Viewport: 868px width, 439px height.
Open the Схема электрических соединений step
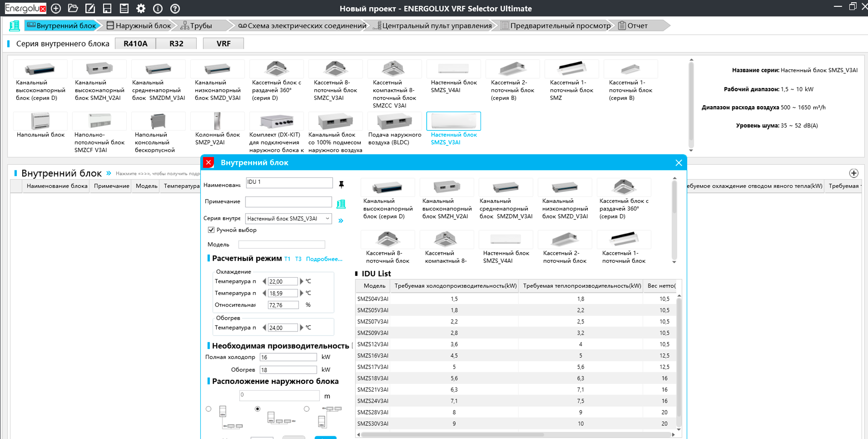tap(302, 26)
